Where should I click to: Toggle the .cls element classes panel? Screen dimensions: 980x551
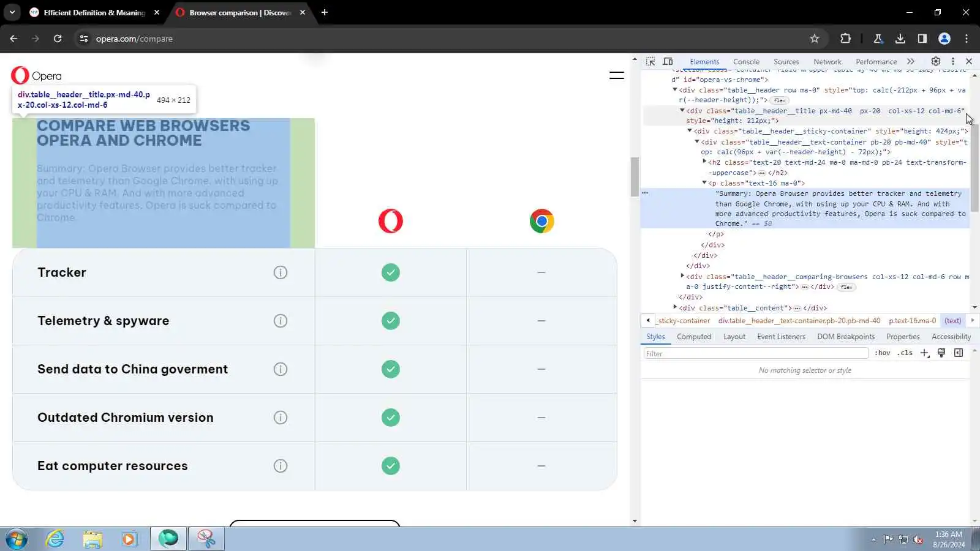tap(905, 353)
